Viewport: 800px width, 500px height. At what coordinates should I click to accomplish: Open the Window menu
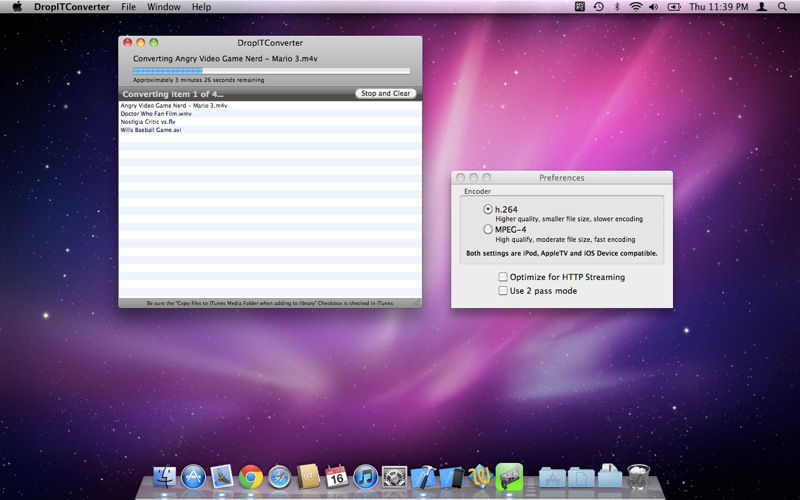click(164, 7)
